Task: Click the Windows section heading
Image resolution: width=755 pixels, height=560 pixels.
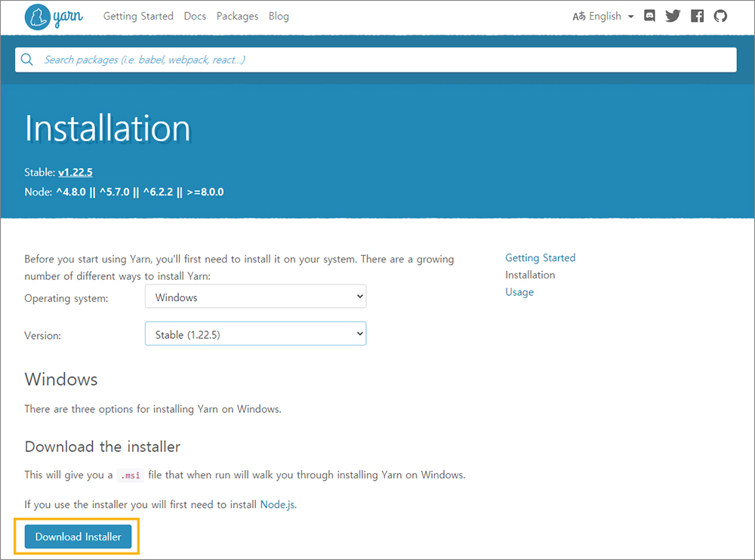Action: 61,379
